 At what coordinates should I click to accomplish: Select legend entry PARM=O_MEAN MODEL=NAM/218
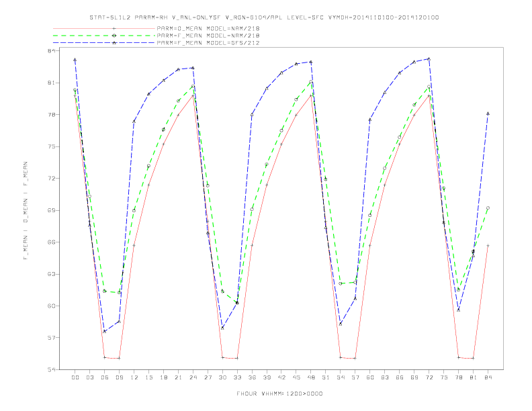208,28
